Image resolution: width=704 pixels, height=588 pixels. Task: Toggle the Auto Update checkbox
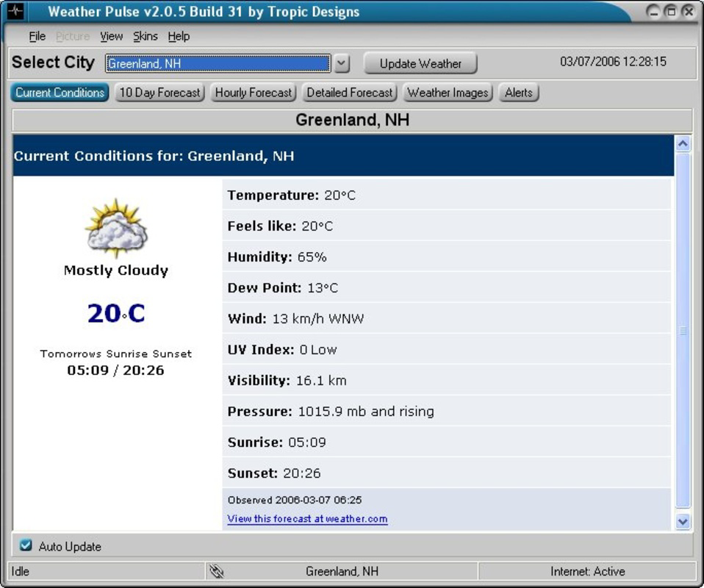(x=26, y=546)
